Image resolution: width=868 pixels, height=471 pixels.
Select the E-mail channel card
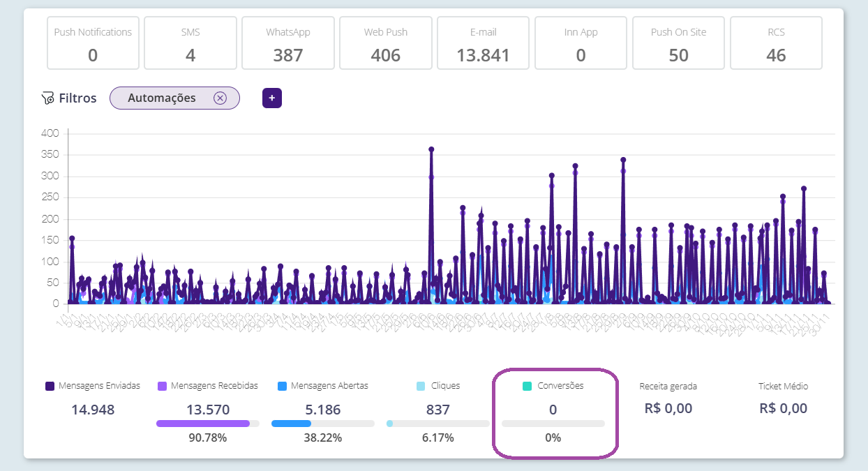484,43
